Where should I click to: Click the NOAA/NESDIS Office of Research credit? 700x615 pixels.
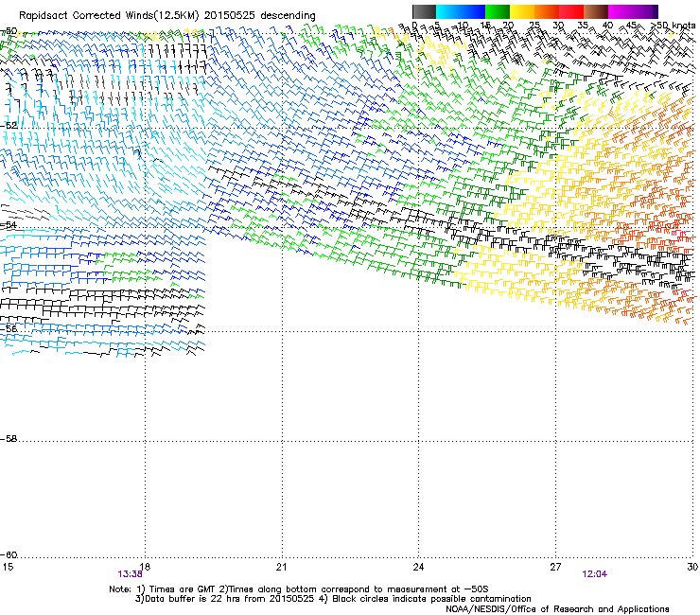[x=557, y=609]
